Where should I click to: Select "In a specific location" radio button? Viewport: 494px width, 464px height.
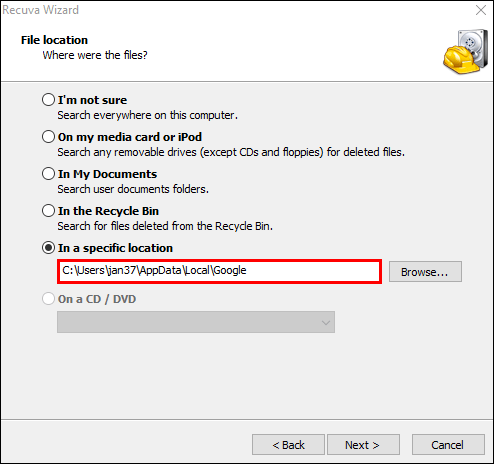tap(49, 248)
